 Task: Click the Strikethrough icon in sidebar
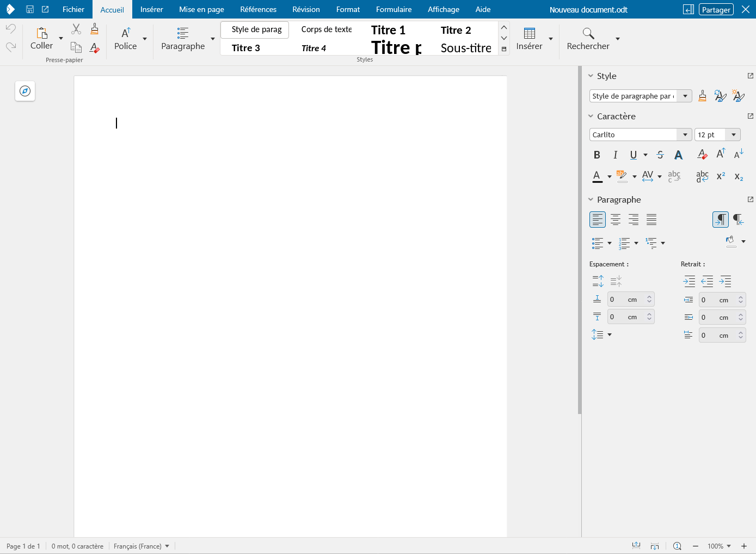(x=660, y=155)
